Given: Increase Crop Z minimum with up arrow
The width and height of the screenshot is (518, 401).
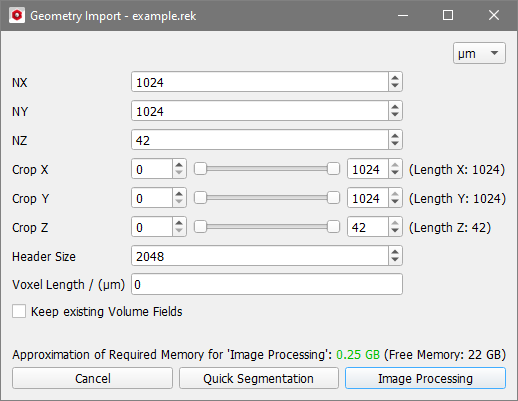Looking at the screenshot, I should 179,223.
